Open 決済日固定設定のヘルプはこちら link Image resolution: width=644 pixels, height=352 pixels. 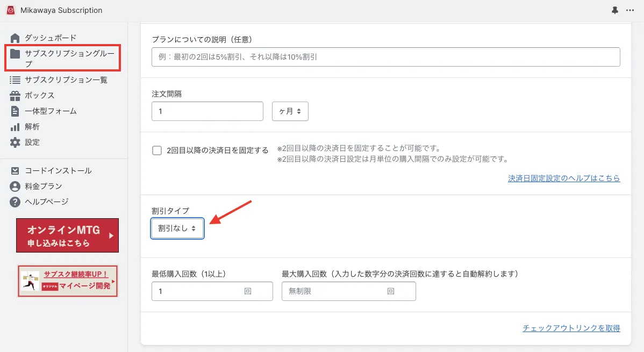(x=564, y=178)
